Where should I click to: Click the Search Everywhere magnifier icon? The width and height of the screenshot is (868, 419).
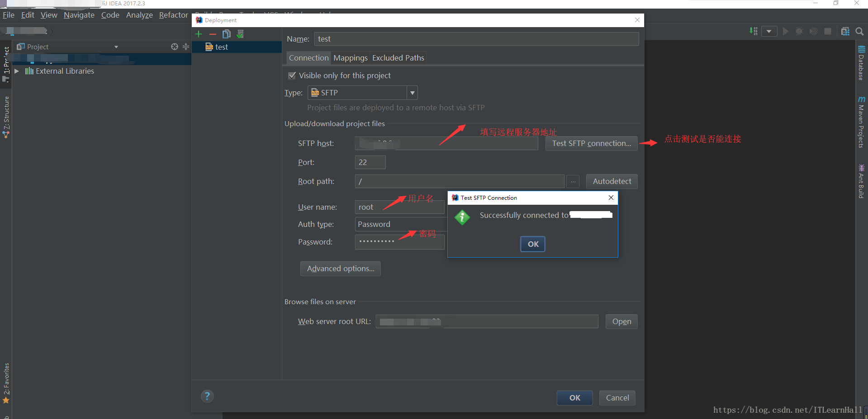coord(859,31)
